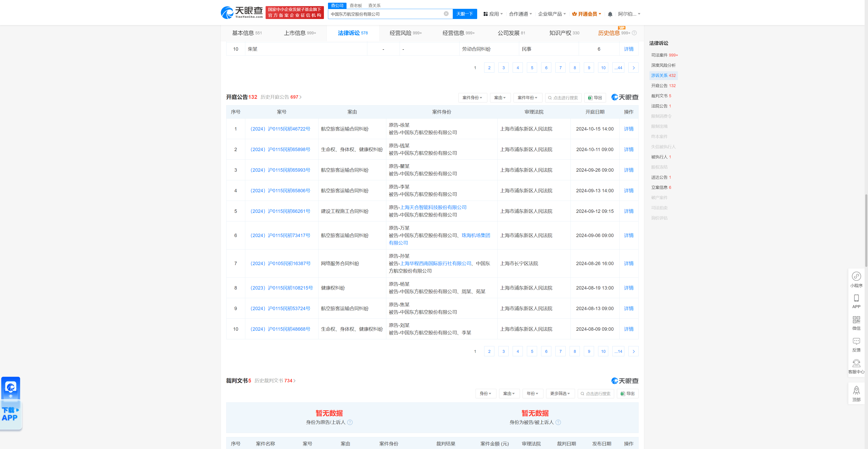
Task: Open 案由 filter in 开庭公告
Action: (x=500, y=98)
